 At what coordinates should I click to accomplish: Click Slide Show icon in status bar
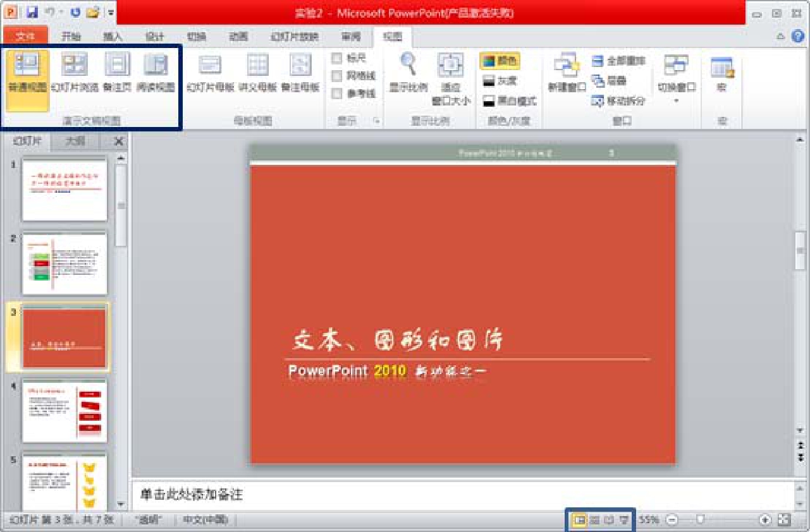click(x=624, y=520)
